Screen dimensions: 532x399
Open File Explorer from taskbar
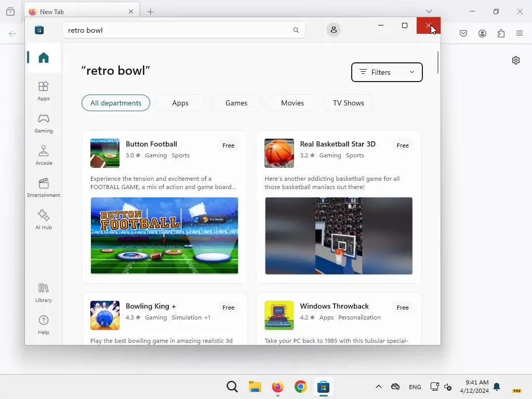pyautogui.click(x=255, y=387)
